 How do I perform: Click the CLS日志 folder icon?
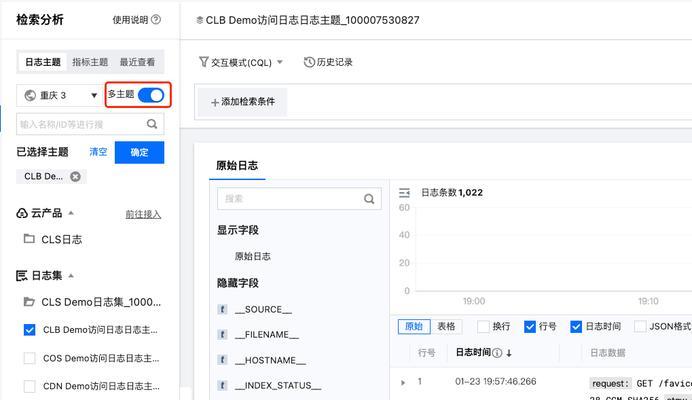(x=29, y=239)
